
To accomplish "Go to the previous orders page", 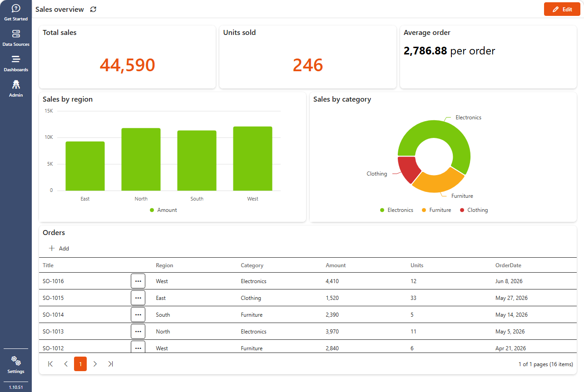I will pos(66,364).
